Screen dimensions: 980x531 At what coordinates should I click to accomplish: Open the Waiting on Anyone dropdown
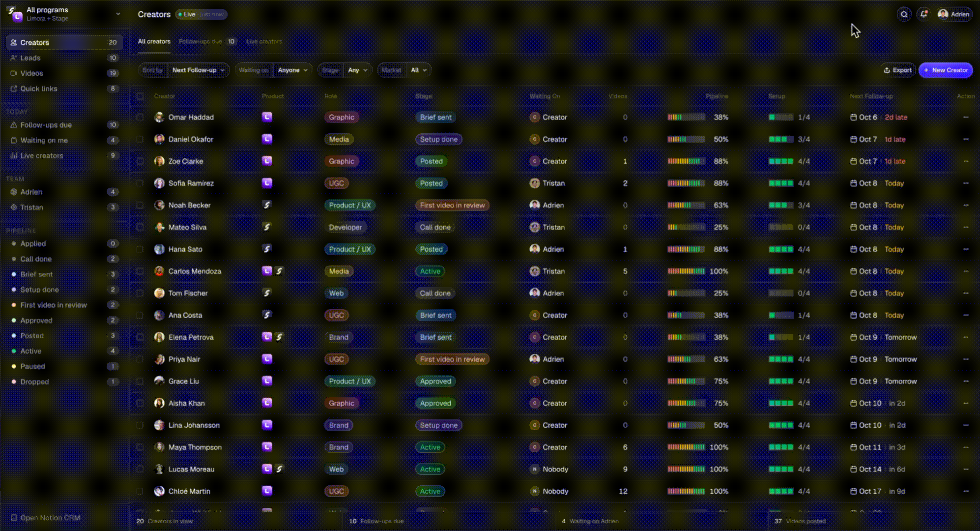273,70
